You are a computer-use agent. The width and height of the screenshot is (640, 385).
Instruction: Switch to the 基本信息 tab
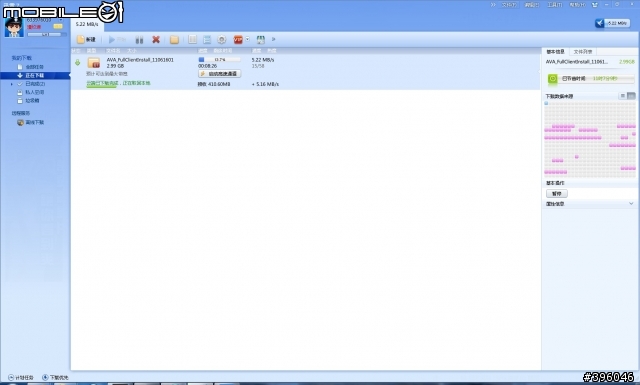(x=555, y=51)
